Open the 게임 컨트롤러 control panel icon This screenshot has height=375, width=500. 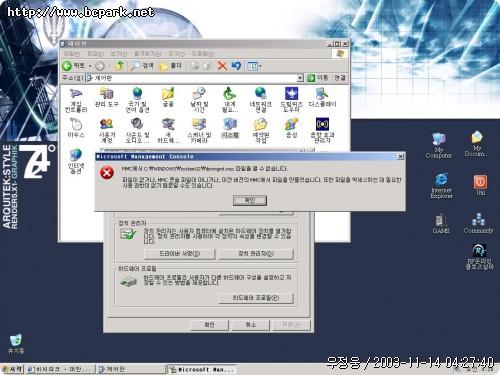click(76, 100)
